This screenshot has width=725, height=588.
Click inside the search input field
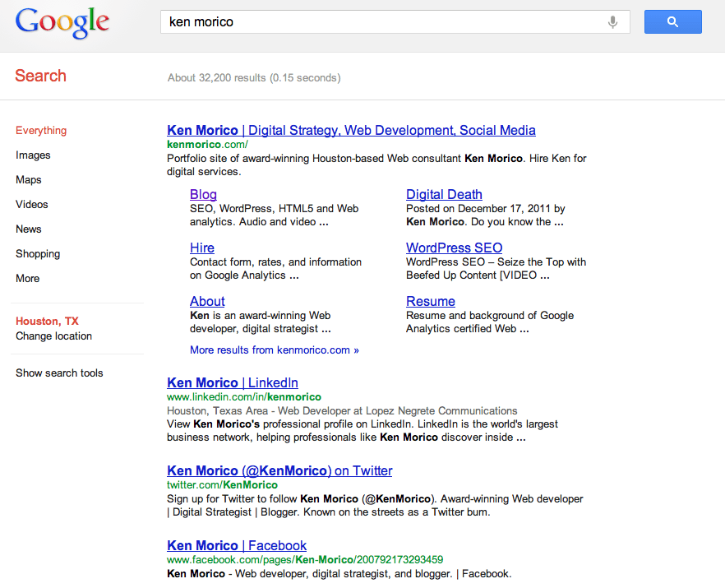click(x=370, y=21)
